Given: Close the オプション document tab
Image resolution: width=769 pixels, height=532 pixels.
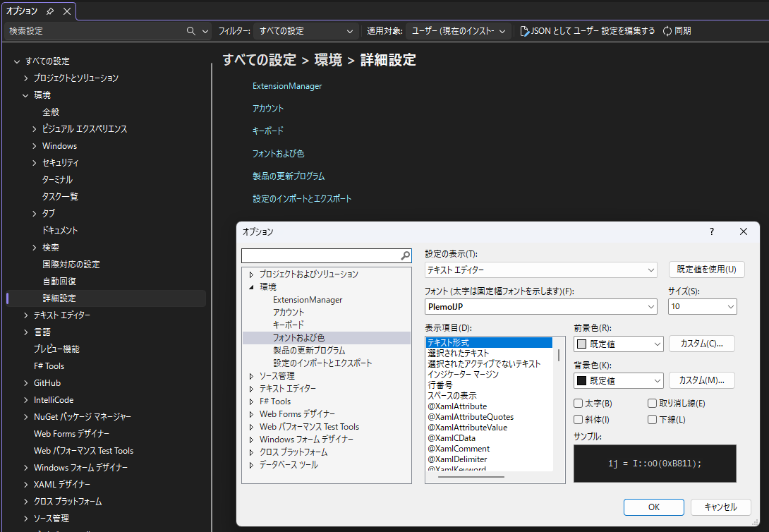Looking at the screenshot, I should tap(66, 11).
